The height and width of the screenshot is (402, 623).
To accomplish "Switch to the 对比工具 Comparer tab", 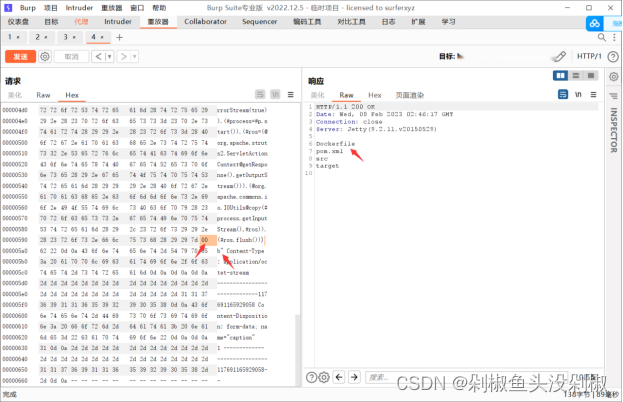I will (352, 21).
